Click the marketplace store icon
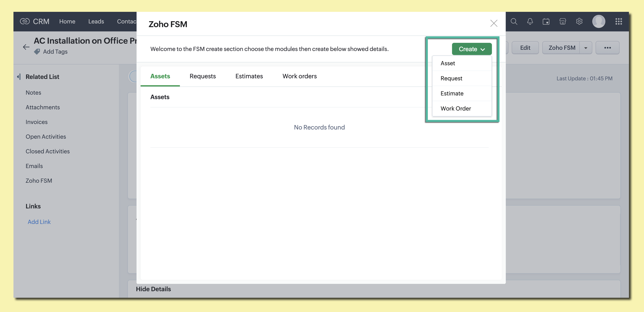The image size is (644, 312). pyautogui.click(x=563, y=22)
